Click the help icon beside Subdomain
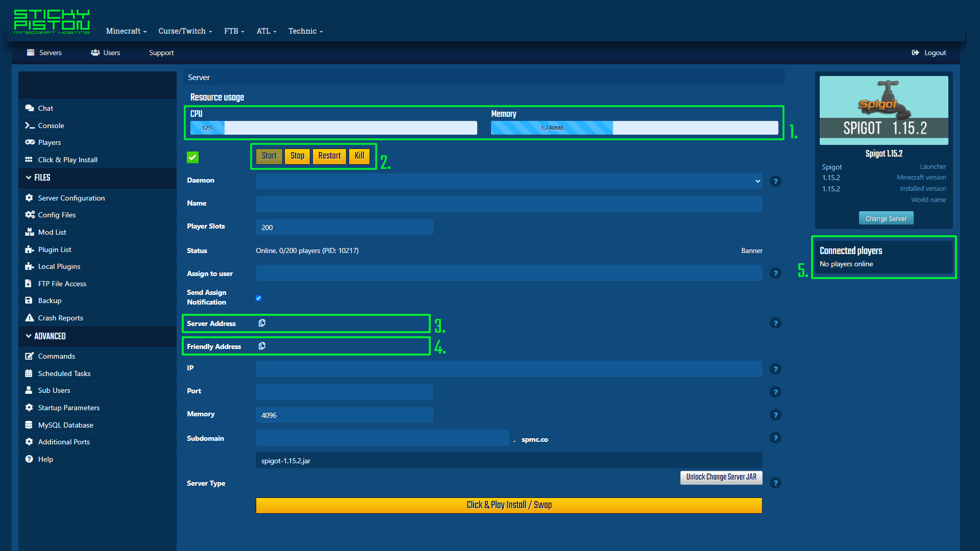The width and height of the screenshot is (980, 551). coord(775,438)
